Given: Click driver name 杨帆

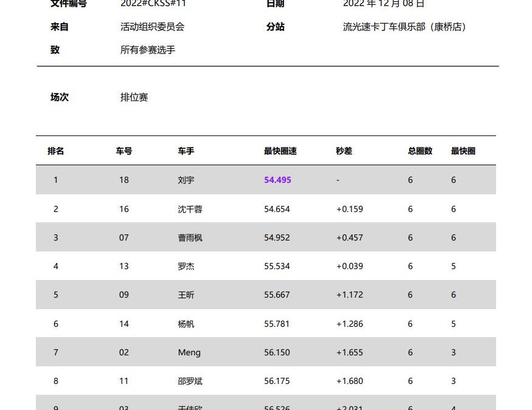Looking at the screenshot, I should 186,324.
